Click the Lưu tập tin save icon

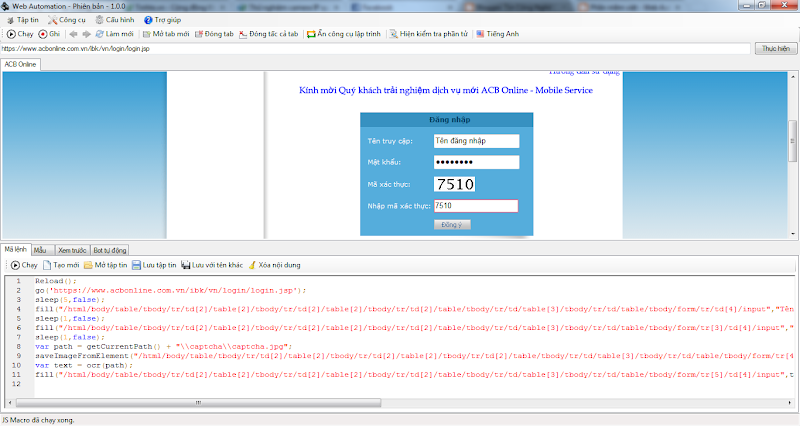pyautogui.click(x=136, y=265)
